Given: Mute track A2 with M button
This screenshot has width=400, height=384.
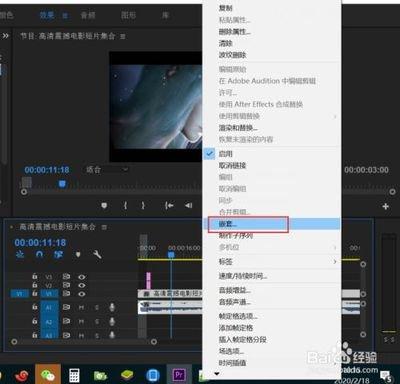Looking at the screenshot, I should 81,321.
